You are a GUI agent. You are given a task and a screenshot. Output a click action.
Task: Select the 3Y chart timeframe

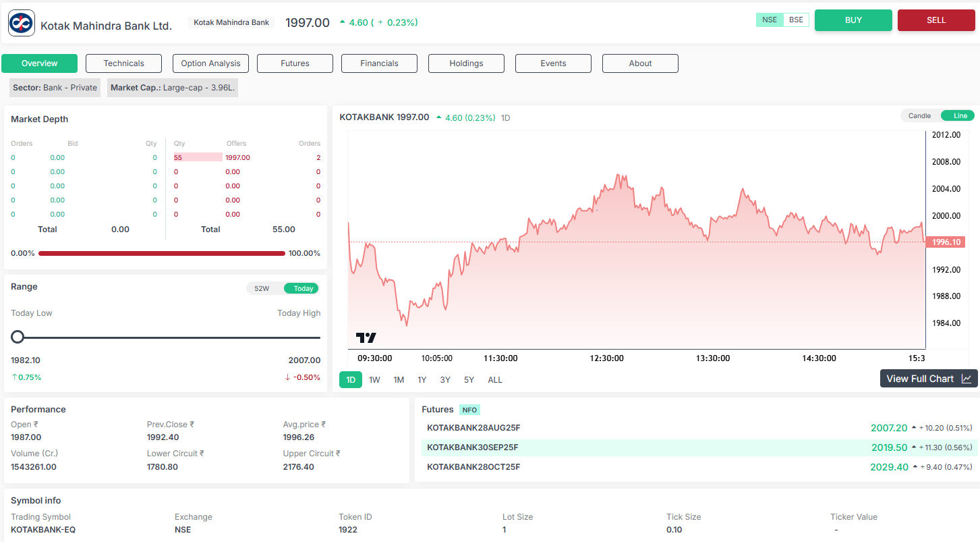coord(445,380)
